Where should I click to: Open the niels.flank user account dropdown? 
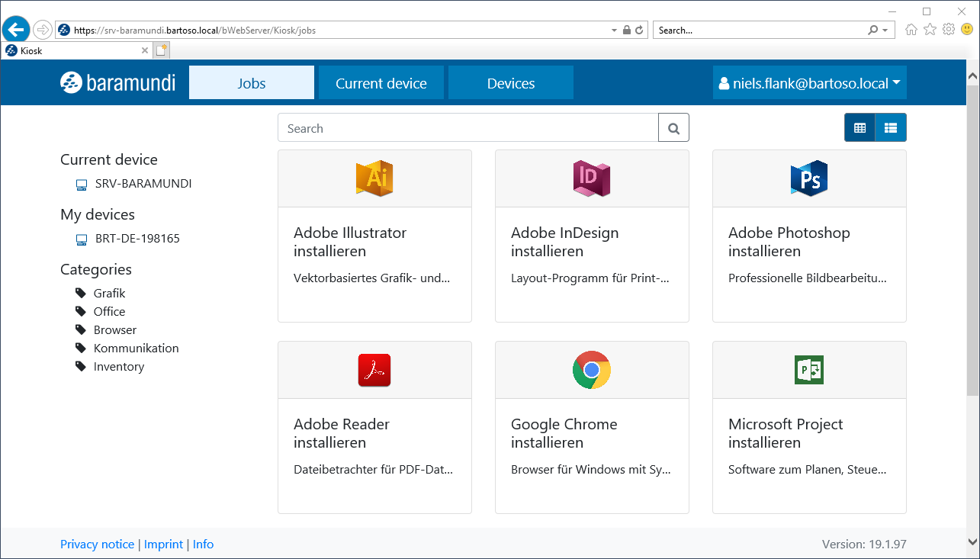click(809, 83)
